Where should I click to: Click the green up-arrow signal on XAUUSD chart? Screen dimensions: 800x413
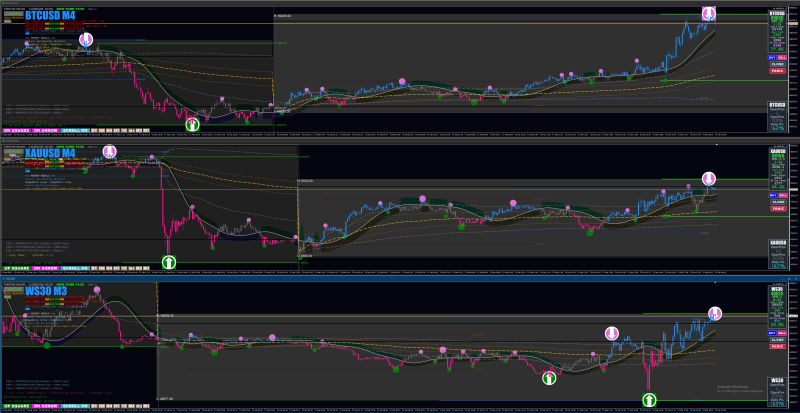coord(169,262)
